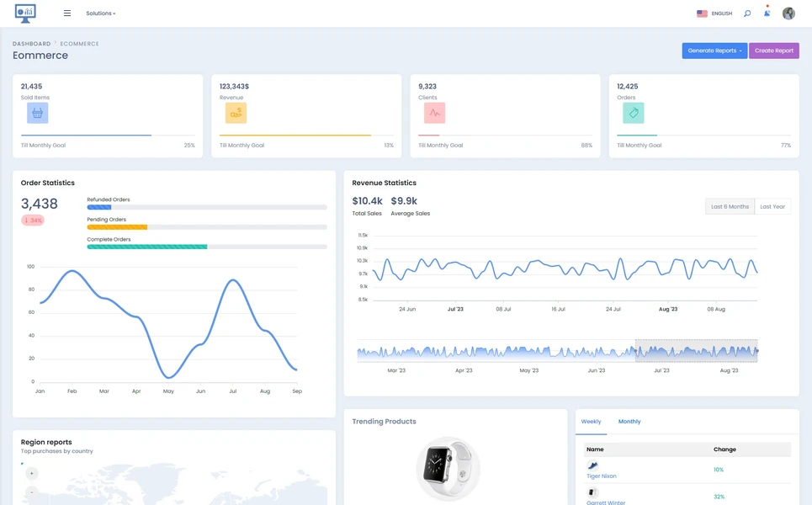Click the zoom-in button on the region map
Viewport: 812px width, 505px height.
(x=31, y=473)
